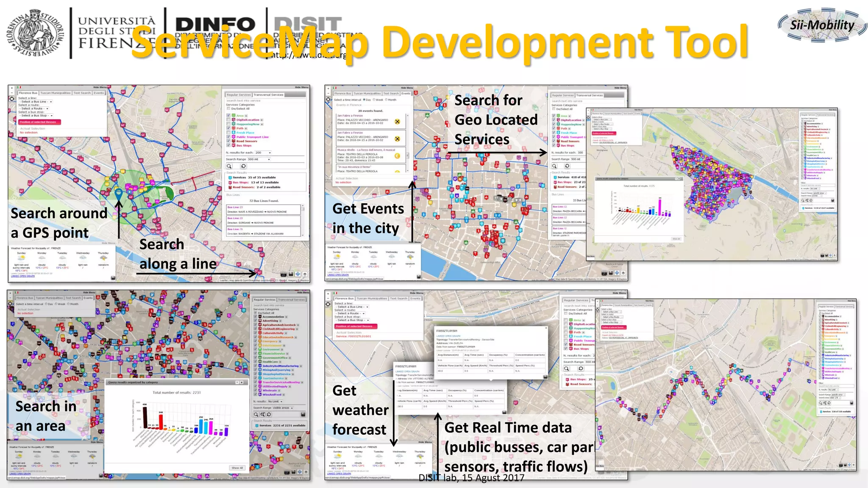Viewport: 868px width, 488px height.
Task: Open the Text Search tab in the real-time data map
Action: pyautogui.click(x=399, y=298)
